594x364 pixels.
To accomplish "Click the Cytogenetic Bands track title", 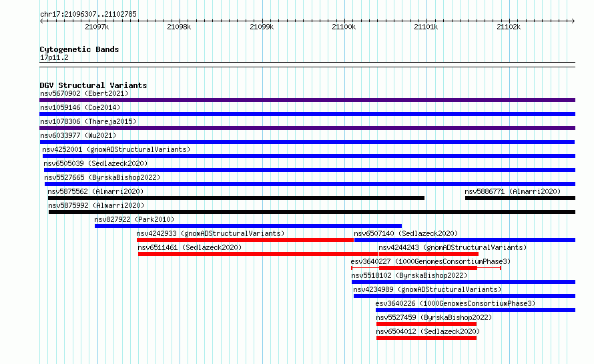I will click(79, 49).
